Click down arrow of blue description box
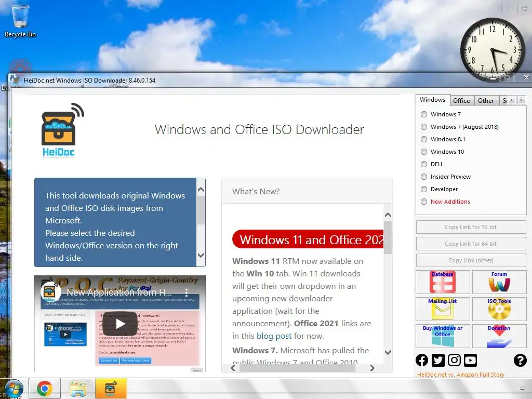The image size is (532, 399). 201,255
